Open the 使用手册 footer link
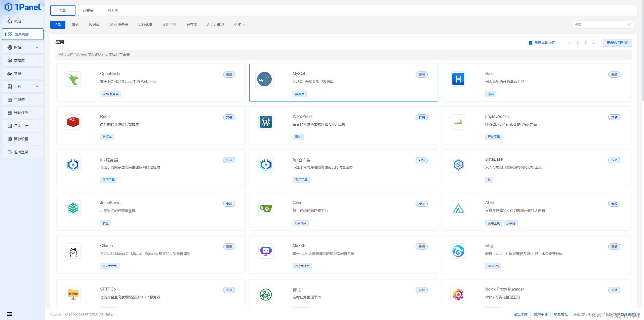Screen dimensions: 644x320 541,314
